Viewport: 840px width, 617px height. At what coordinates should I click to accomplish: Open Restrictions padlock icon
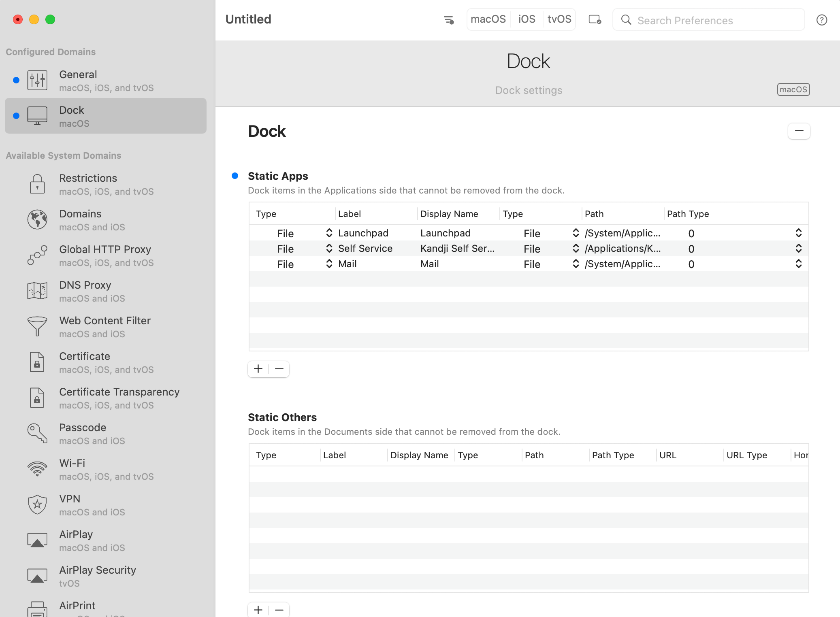[37, 184]
